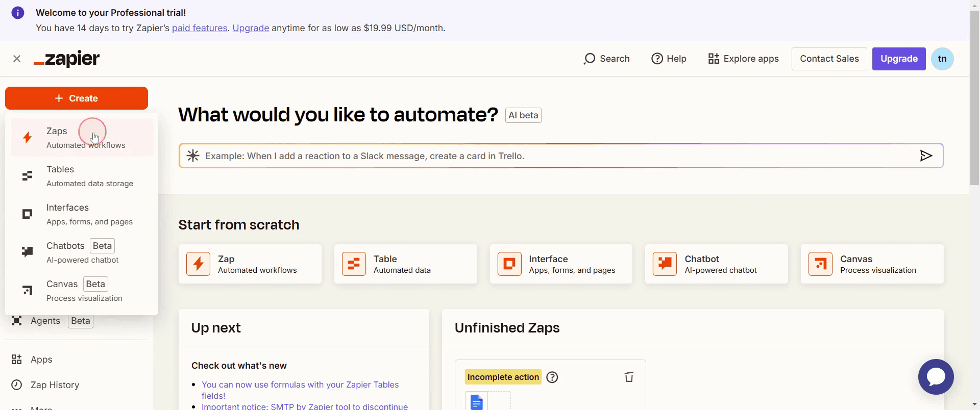Click the Canvas card icon
This screenshot has width=980, height=410.
pos(821,264)
